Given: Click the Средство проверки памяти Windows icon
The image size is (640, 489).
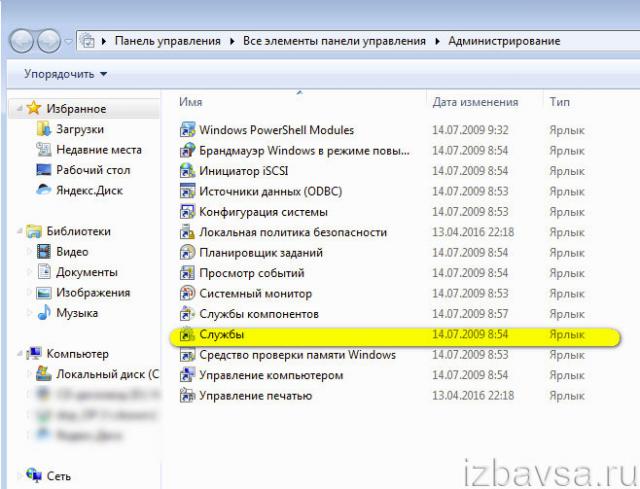Looking at the screenshot, I should [187, 354].
